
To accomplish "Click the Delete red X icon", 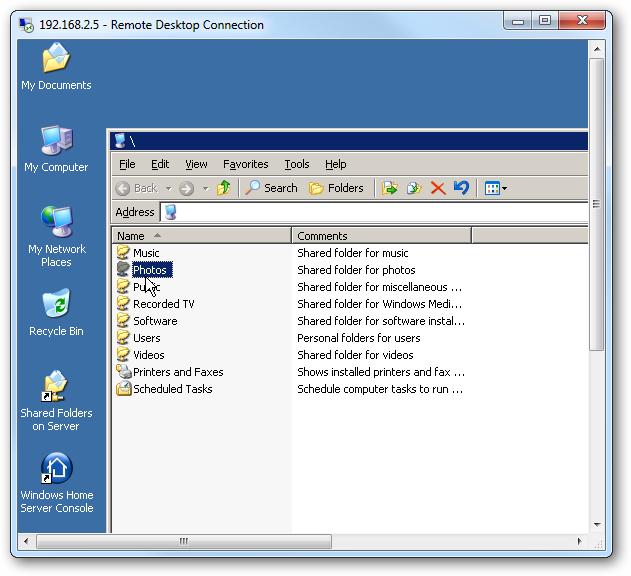I will click(x=438, y=188).
